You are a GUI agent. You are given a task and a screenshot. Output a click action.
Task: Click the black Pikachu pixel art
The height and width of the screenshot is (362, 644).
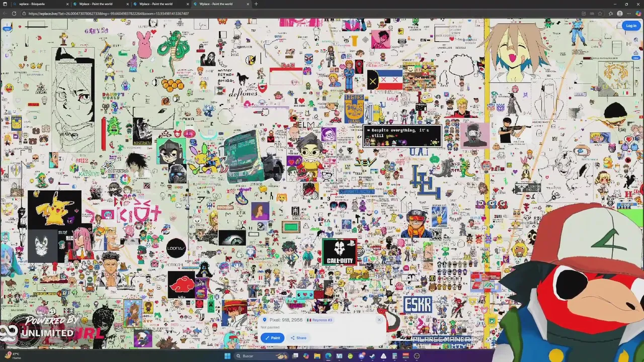coord(54,209)
